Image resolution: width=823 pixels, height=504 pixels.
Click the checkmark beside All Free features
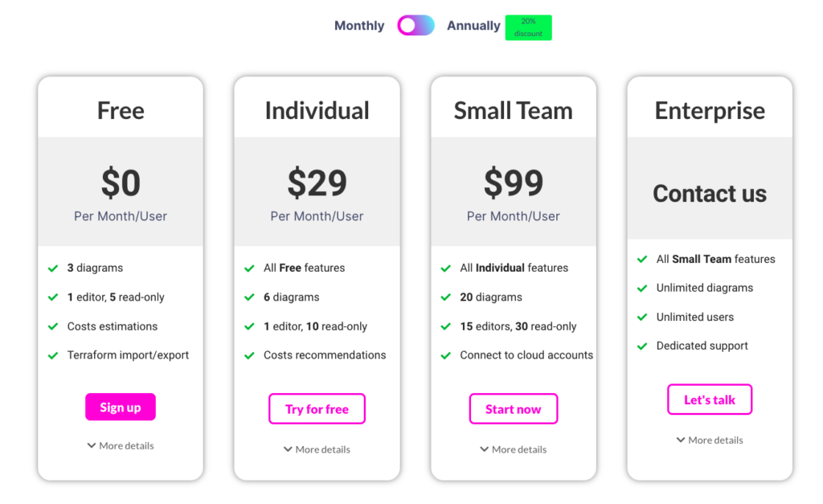249,268
